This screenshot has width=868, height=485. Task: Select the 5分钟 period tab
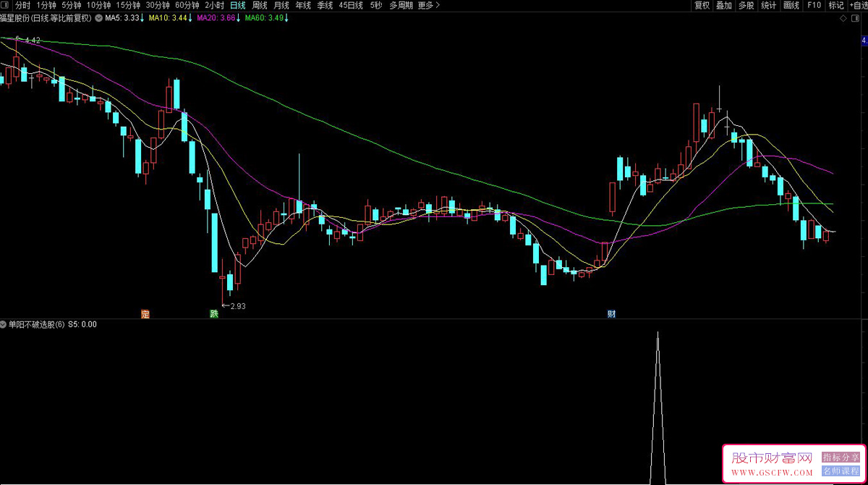tap(72, 5)
